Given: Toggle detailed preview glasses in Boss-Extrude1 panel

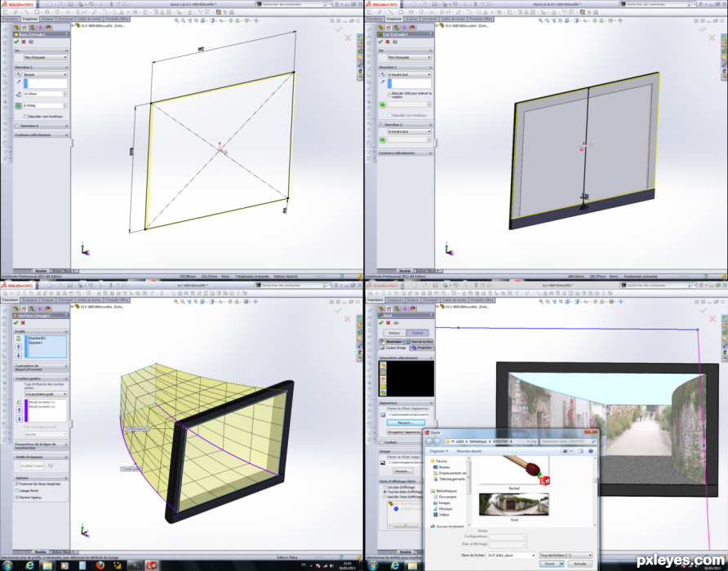Looking at the screenshot, I should (x=31, y=42).
